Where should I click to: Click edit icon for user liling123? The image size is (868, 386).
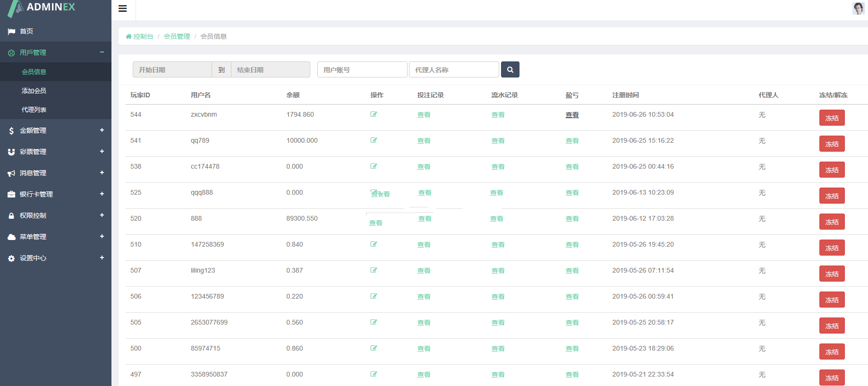click(374, 270)
